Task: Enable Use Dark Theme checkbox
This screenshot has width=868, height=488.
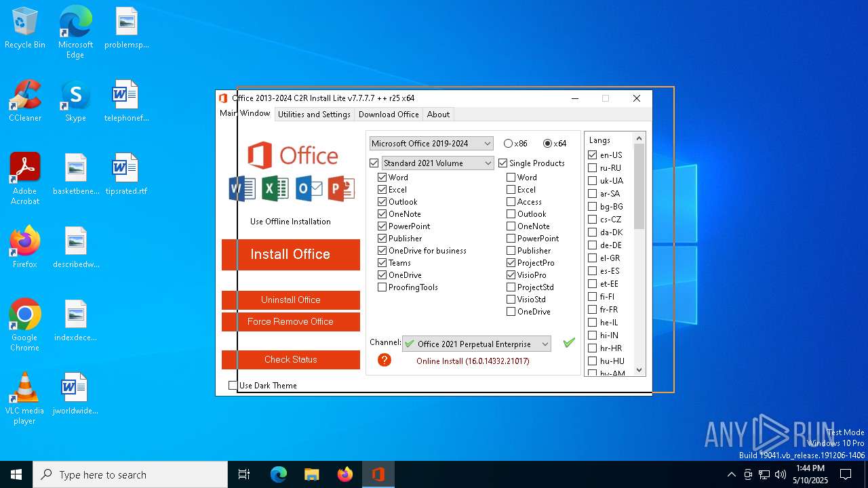Action: pyautogui.click(x=233, y=385)
